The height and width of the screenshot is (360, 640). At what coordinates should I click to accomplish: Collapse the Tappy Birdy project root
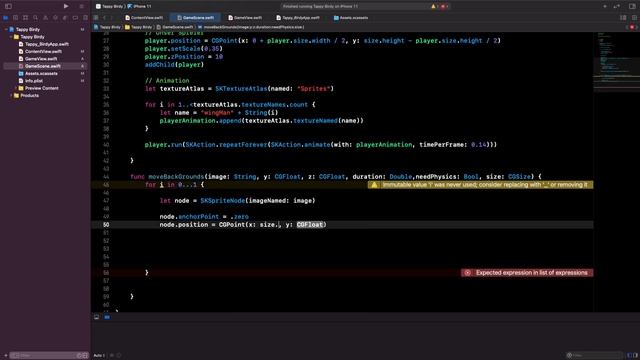click(6, 29)
